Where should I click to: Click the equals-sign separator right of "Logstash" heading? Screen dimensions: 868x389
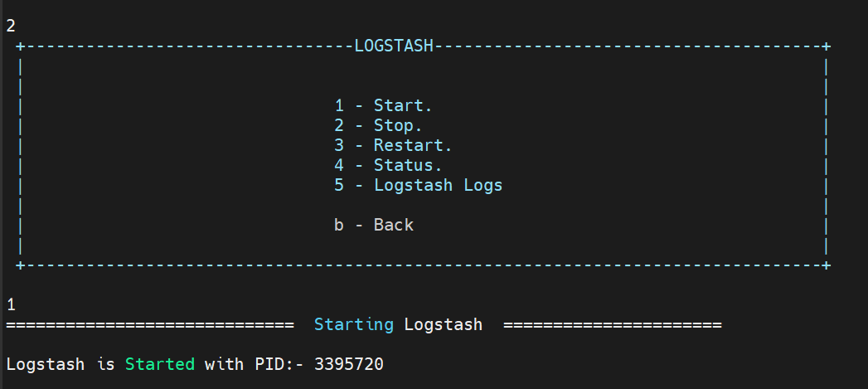click(x=612, y=324)
